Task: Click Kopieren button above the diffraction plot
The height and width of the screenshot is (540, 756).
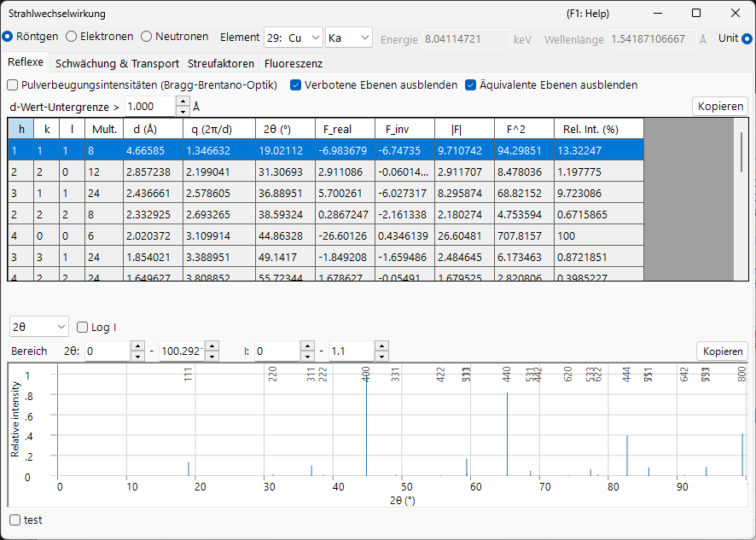Action: point(722,351)
